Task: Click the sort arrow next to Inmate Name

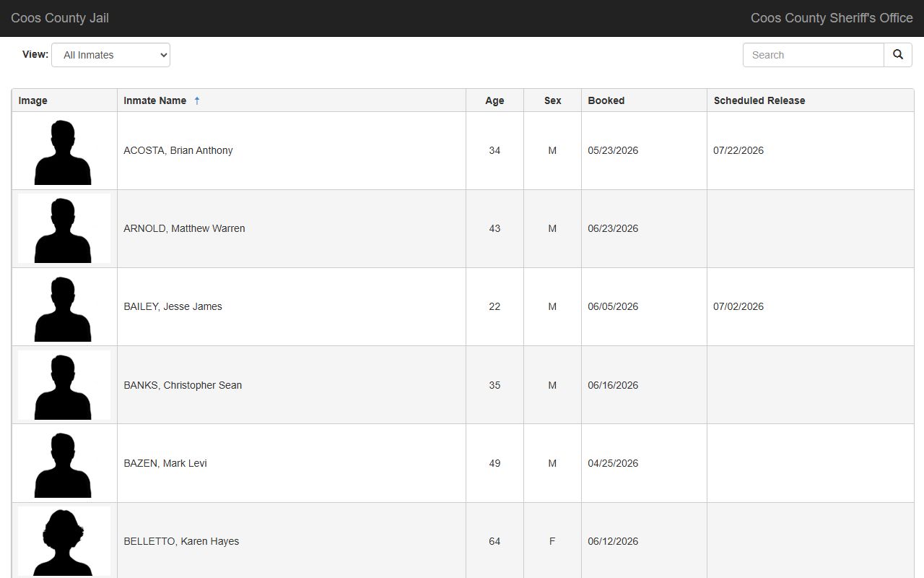Action: (197, 100)
